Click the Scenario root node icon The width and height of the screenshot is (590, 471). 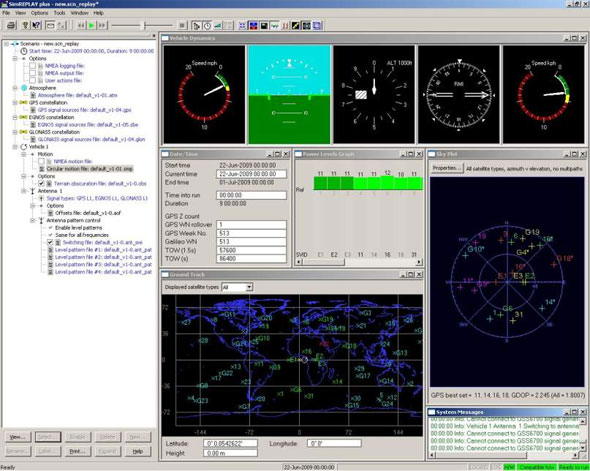point(15,44)
